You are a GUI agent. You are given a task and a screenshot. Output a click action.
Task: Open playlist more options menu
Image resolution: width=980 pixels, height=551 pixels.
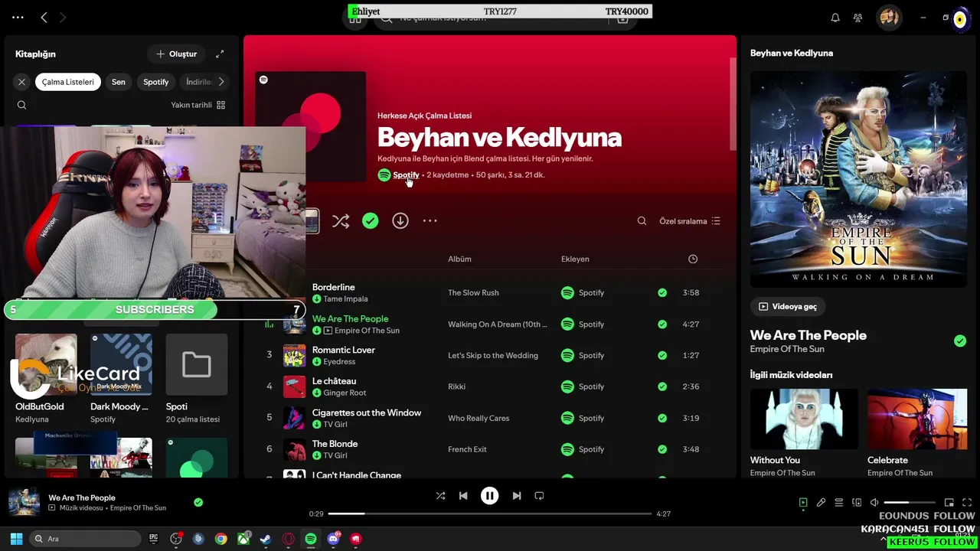click(430, 220)
